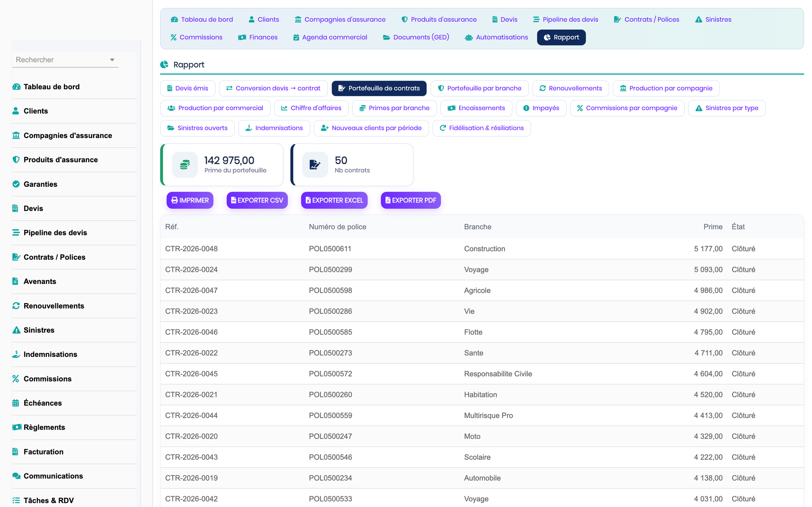Click the Devis document icon in sidebar
The height and width of the screenshot is (507, 812).
15,208
